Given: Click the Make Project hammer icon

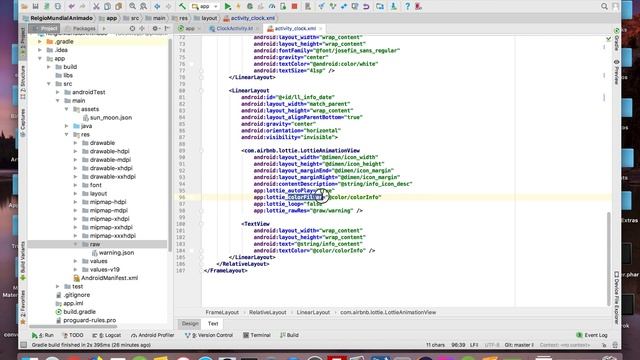Looking at the screenshot, I should 182,7.
